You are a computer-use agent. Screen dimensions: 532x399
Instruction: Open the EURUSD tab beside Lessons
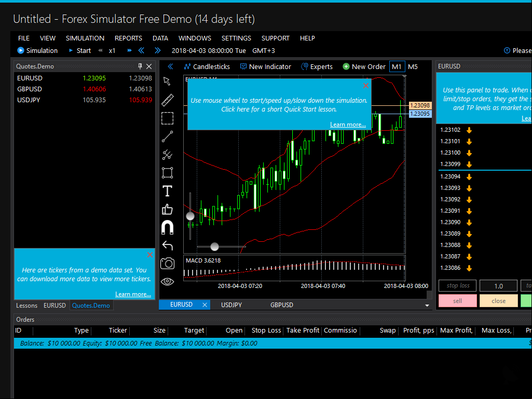click(x=54, y=306)
